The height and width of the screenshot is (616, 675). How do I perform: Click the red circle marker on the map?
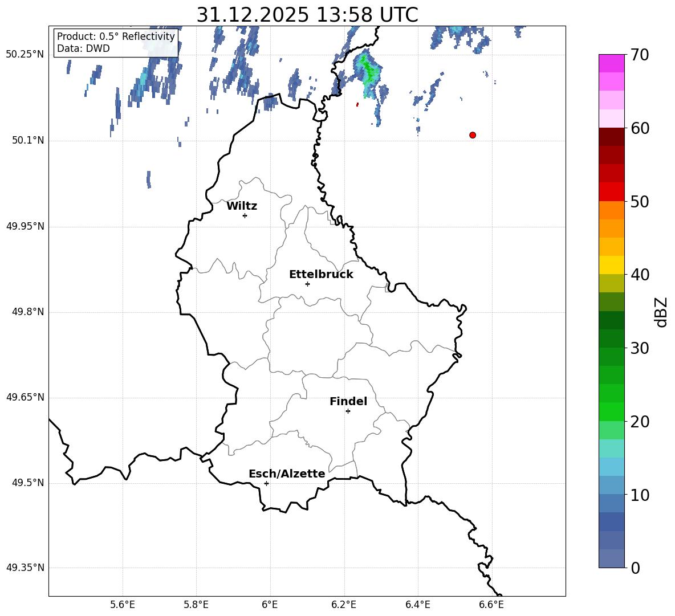click(x=473, y=135)
